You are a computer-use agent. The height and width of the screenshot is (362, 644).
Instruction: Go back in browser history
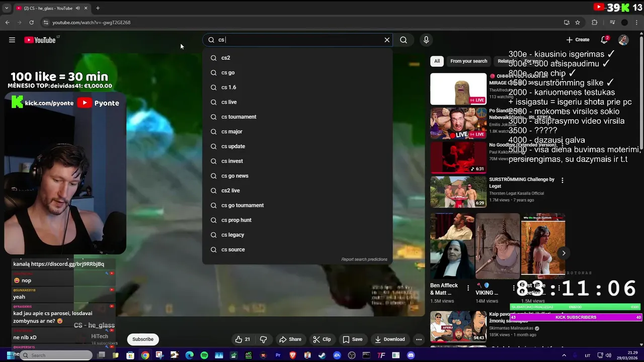tap(7, 22)
